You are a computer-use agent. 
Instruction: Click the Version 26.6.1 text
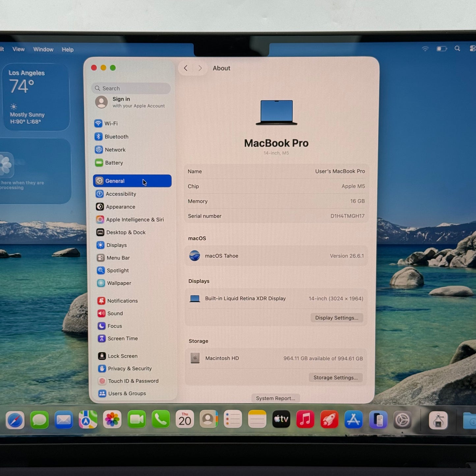[347, 256]
